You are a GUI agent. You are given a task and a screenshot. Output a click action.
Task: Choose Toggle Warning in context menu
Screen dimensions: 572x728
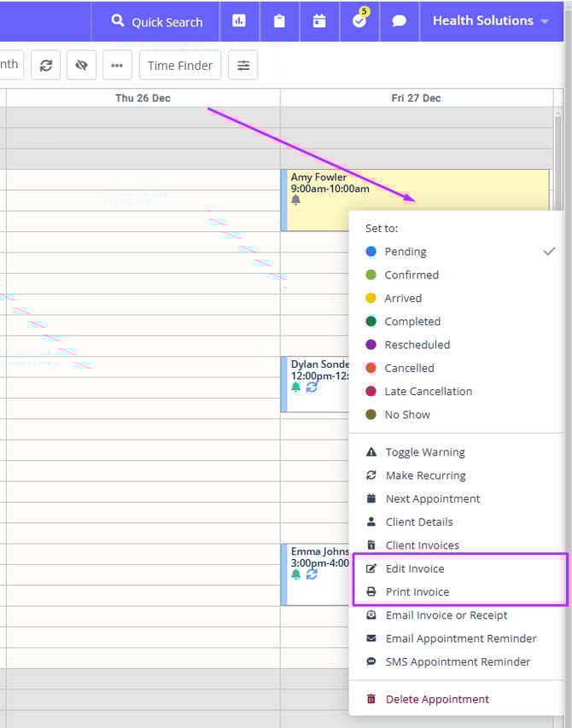tap(424, 452)
